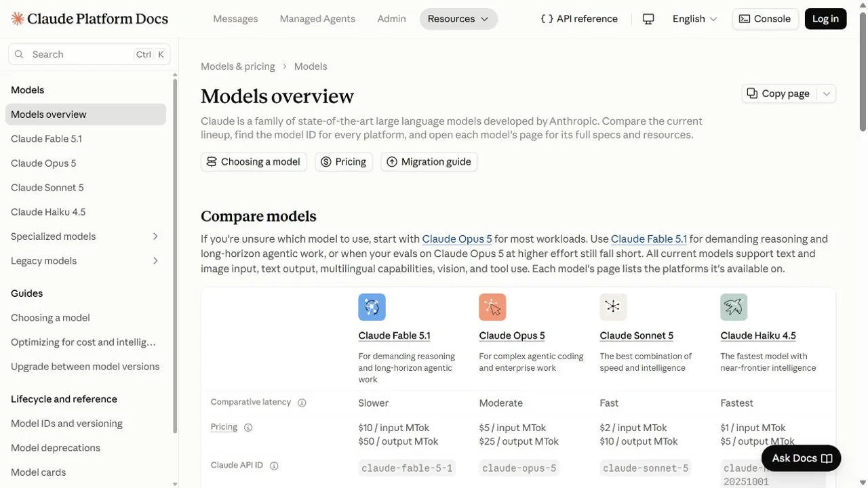Viewport: 868px width, 488px height.
Task: Click the Pricing button under the intro
Action: pyautogui.click(x=344, y=162)
